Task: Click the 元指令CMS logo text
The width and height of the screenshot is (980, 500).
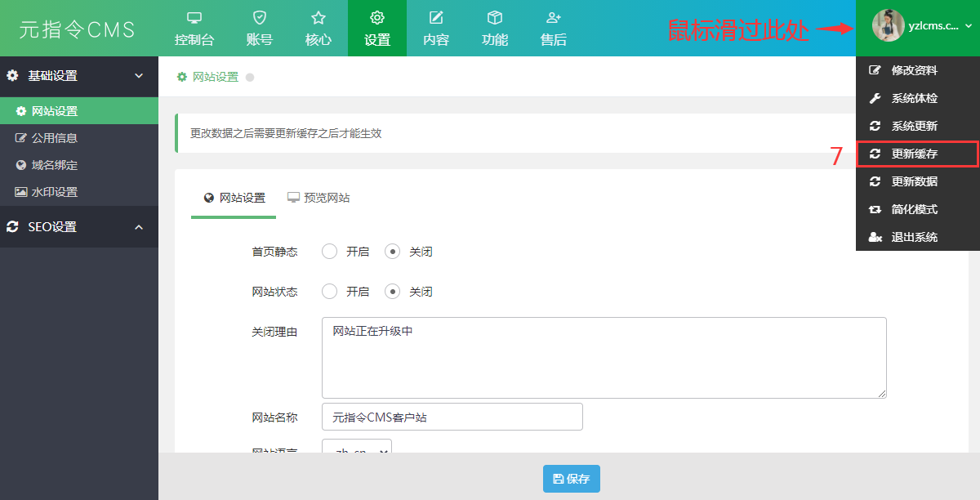Action: pos(77,29)
